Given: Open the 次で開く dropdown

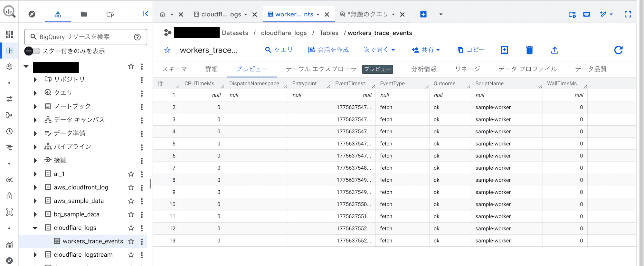Looking at the screenshot, I should coord(379,50).
